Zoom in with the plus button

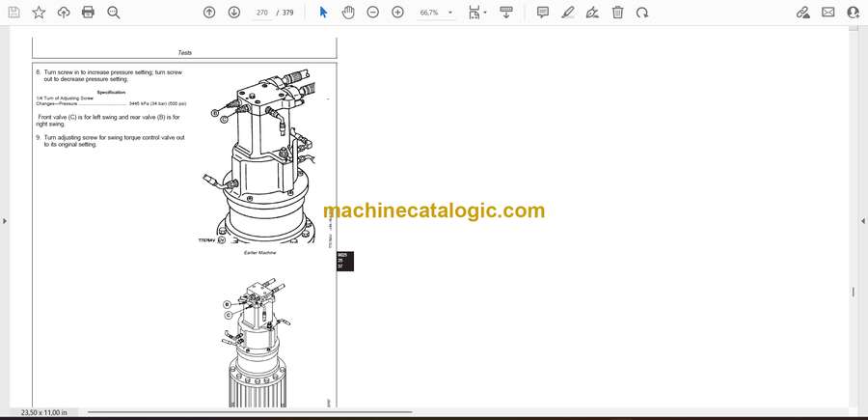[397, 13]
